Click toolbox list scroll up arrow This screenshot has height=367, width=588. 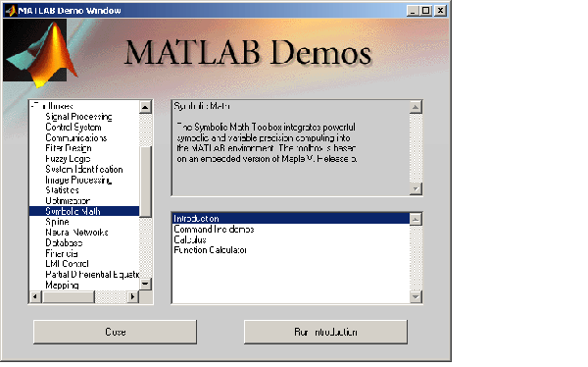pos(145,107)
